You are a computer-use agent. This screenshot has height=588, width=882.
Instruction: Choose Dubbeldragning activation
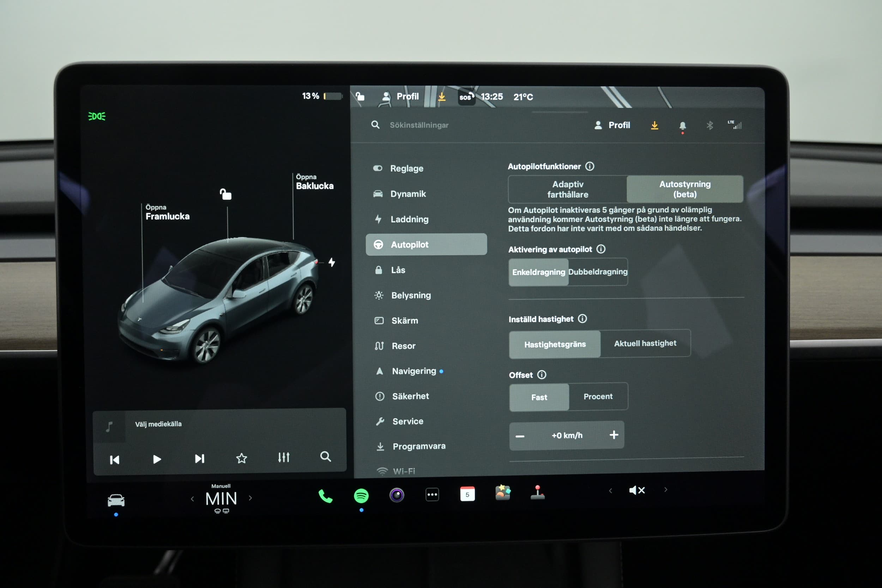coord(598,272)
